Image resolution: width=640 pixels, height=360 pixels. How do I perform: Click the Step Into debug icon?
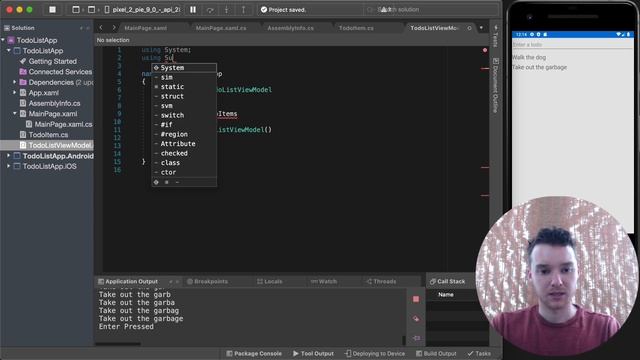(227, 9)
